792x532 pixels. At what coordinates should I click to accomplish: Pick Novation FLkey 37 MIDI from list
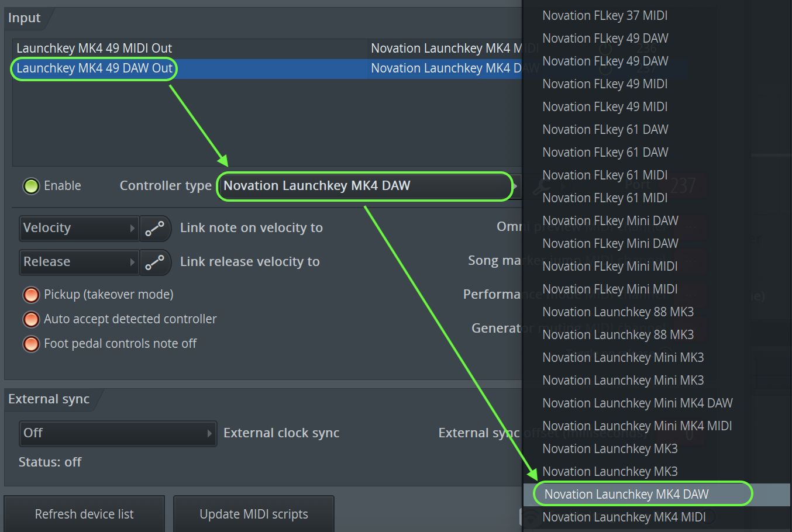coord(657,16)
